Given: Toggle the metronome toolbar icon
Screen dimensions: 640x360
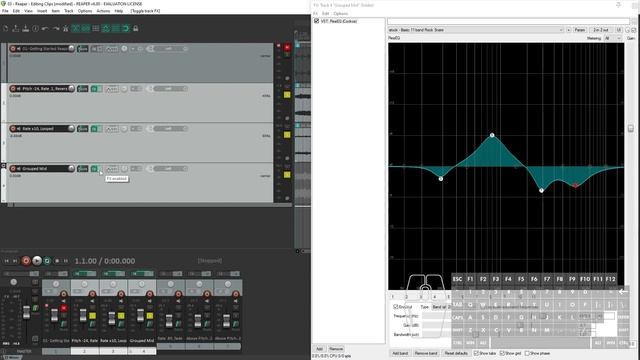Looking at the screenshot, I should click(x=65, y=29).
